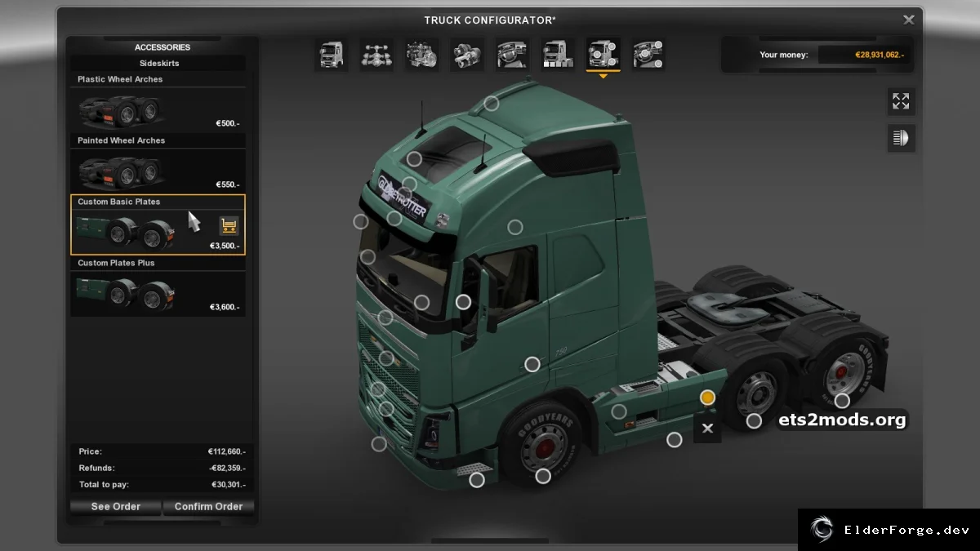Switch to the engine tab
The width and height of the screenshot is (980, 551).
click(422, 55)
